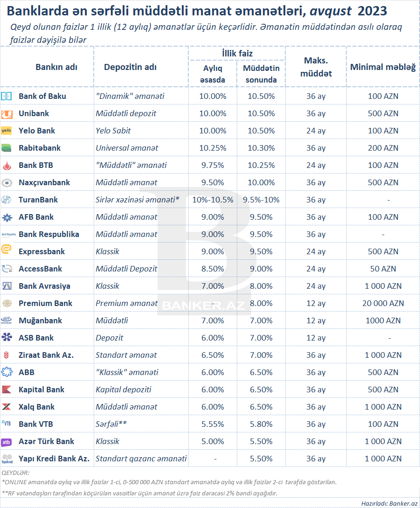
Task: Click the TuranBank bank name
Action: pyautogui.click(x=38, y=200)
